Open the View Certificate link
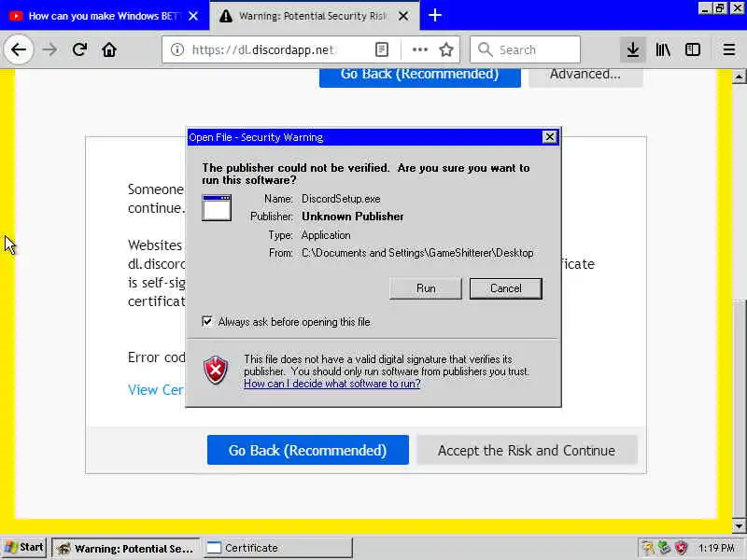Screen dimensions: 747x560 coord(156,390)
